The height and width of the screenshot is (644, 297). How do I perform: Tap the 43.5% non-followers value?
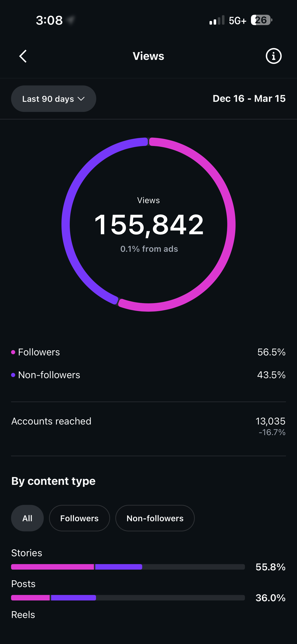click(271, 375)
